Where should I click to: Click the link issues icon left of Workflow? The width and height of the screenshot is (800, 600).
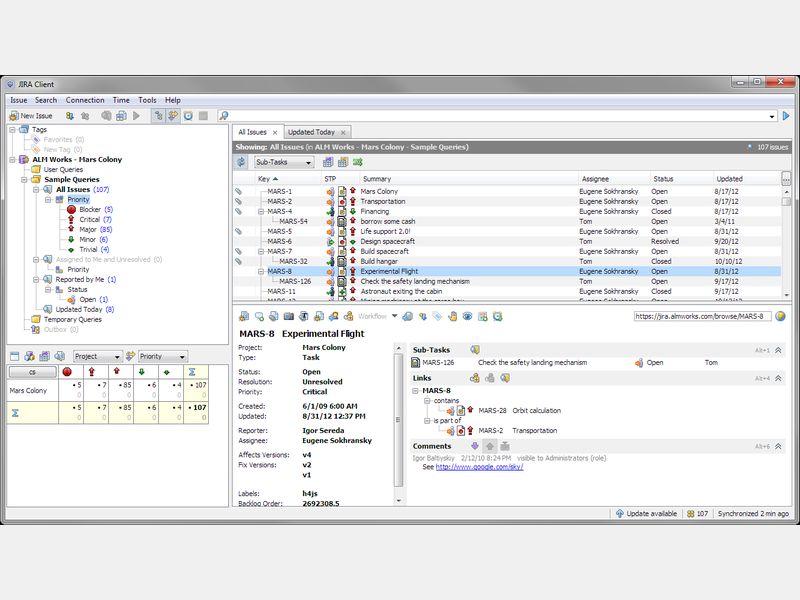(348, 317)
